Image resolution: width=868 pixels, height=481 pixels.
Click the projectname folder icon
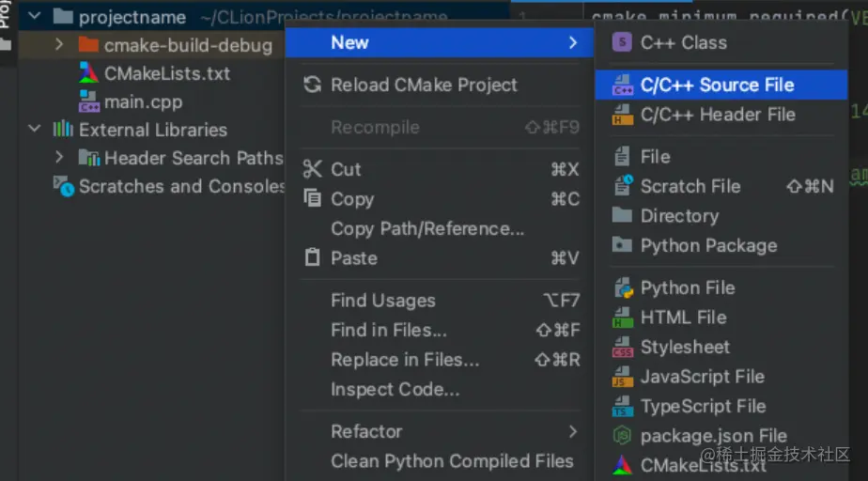tap(63, 17)
